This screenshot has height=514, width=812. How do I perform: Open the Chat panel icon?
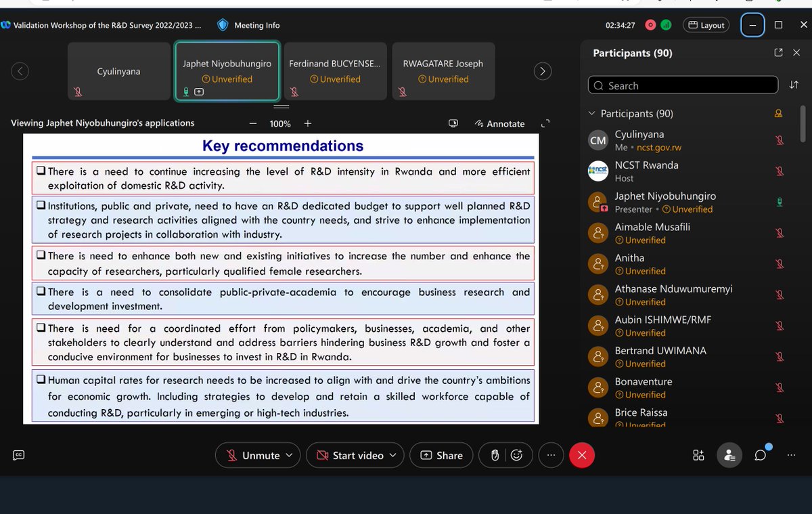click(761, 455)
